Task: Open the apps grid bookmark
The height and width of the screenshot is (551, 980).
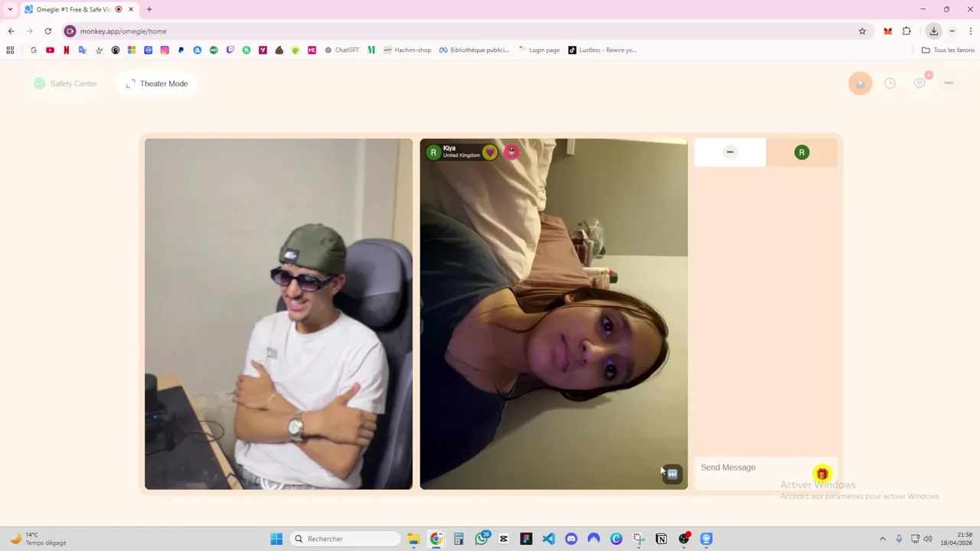Action: click(x=10, y=50)
